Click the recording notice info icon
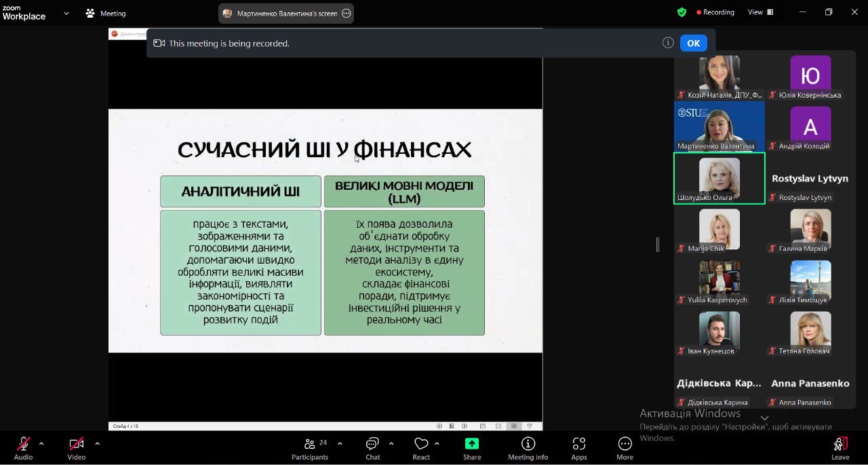This screenshot has height=465, width=868. pyautogui.click(x=668, y=43)
